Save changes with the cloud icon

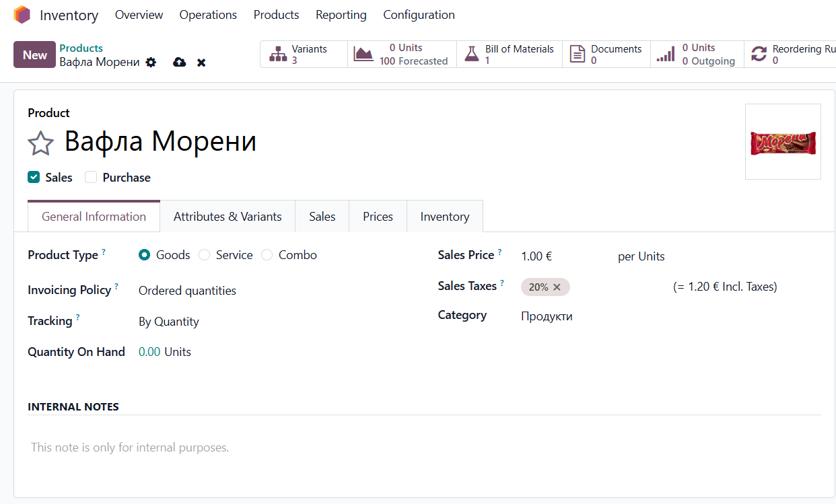pyautogui.click(x=178, y=62)
